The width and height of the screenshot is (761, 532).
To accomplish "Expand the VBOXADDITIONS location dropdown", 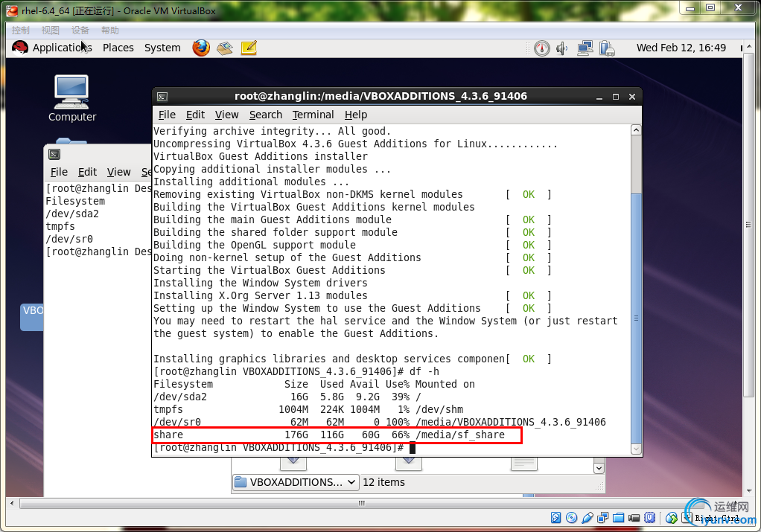I will point(296,483).
